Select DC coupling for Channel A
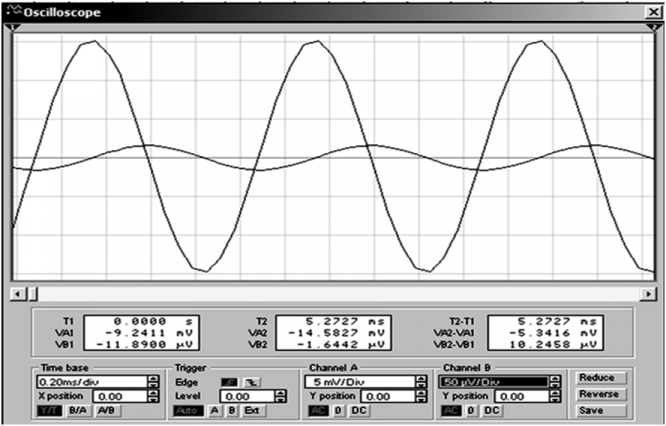 (359, 411)
